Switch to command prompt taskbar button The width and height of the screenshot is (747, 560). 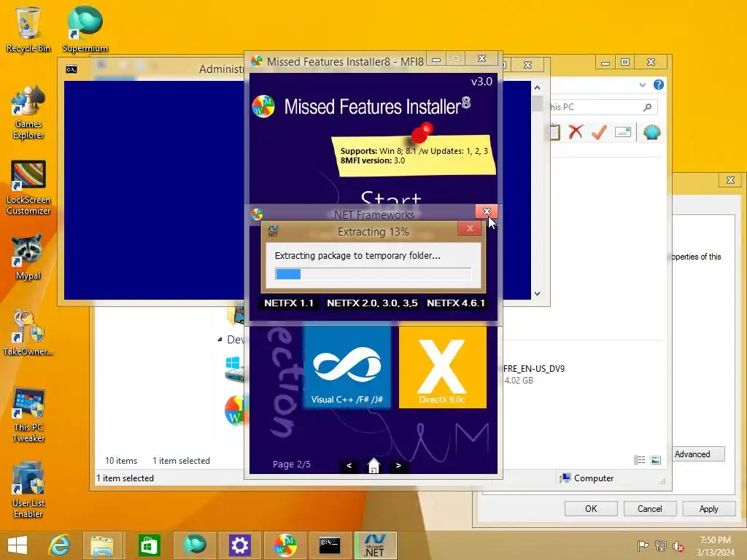(330, 545)
